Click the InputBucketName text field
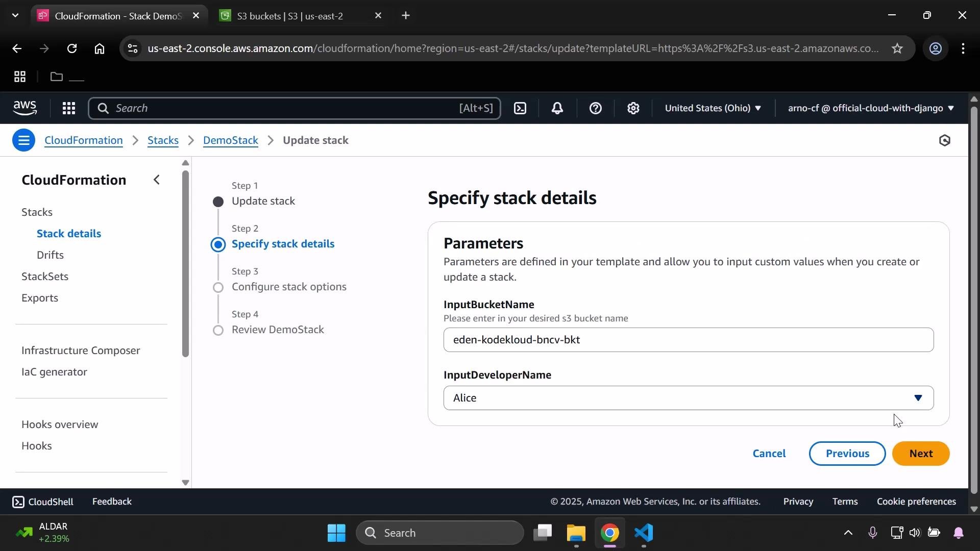This screenshot has height=551, width=980. pos(689,340)
